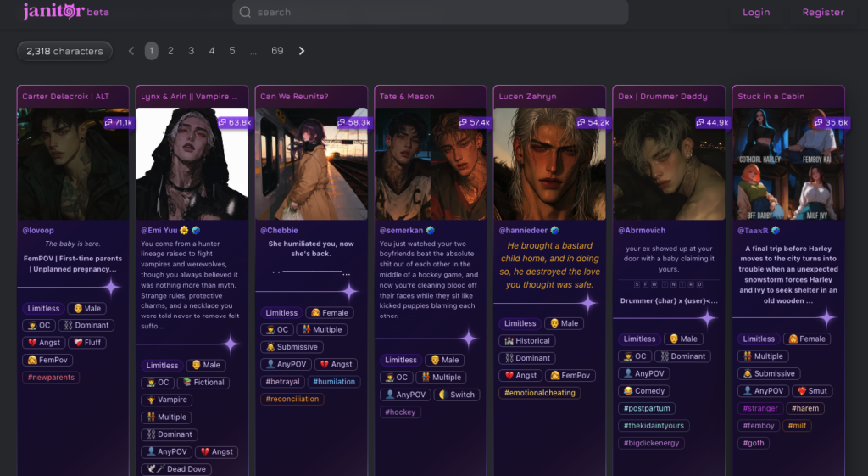
Task: Jump to page 69
Action: click(x=277, y=51)
